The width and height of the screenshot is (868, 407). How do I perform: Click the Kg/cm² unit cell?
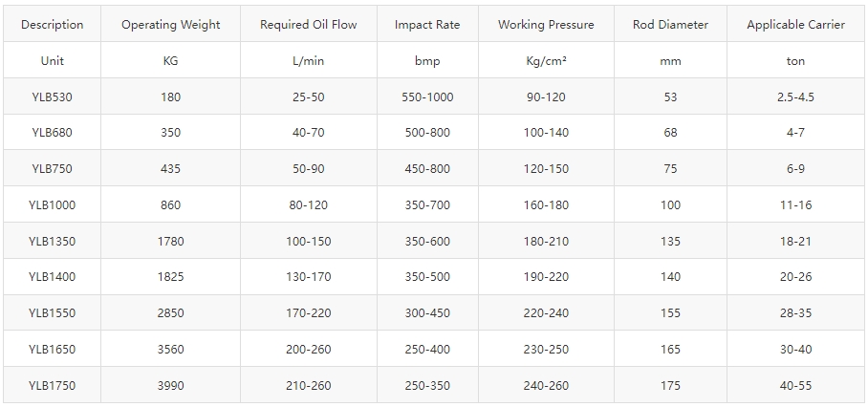(x=546, y=60)
